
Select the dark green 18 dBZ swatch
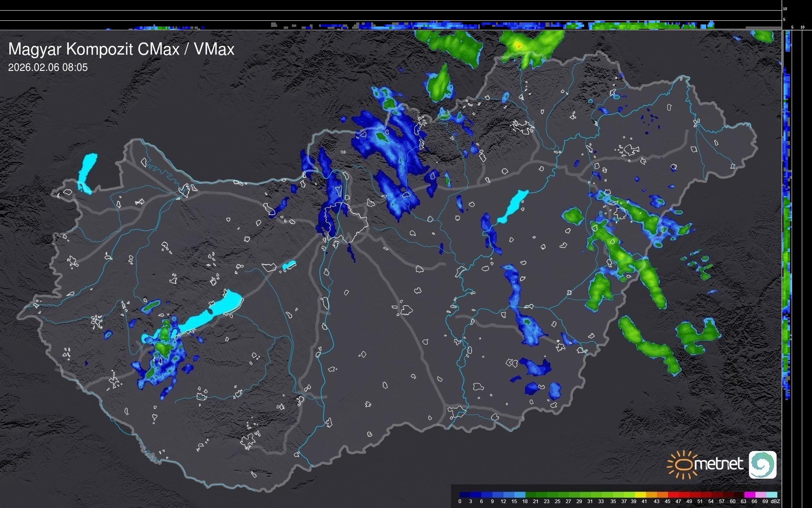[x=531, y=495]
